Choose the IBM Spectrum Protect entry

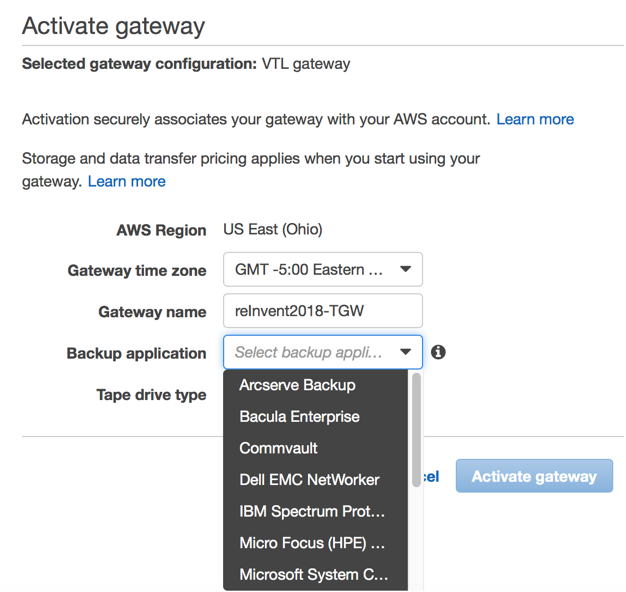pyautogui.click(x=312, y=511)
